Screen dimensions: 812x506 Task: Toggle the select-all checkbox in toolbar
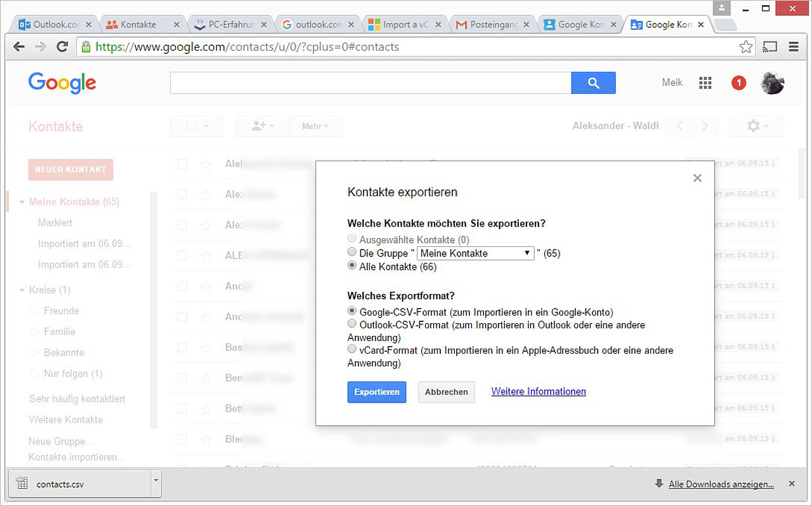pos(191,126)
